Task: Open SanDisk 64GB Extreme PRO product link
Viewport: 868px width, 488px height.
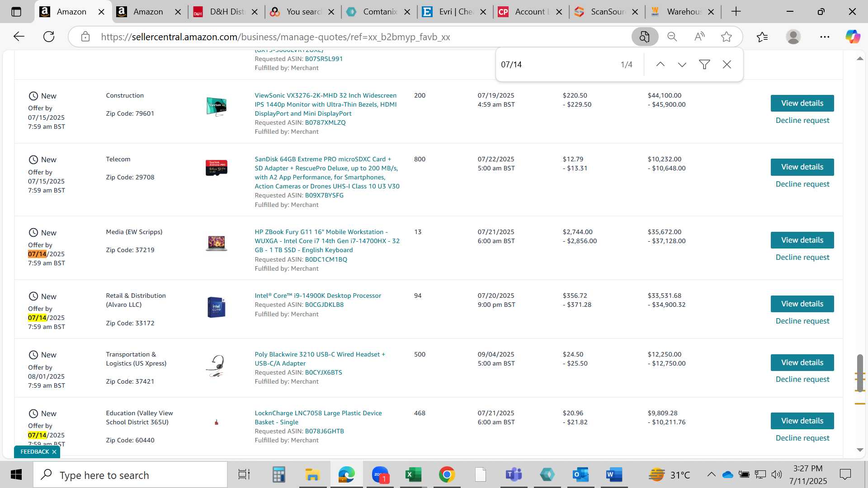Action: (327, 173)
